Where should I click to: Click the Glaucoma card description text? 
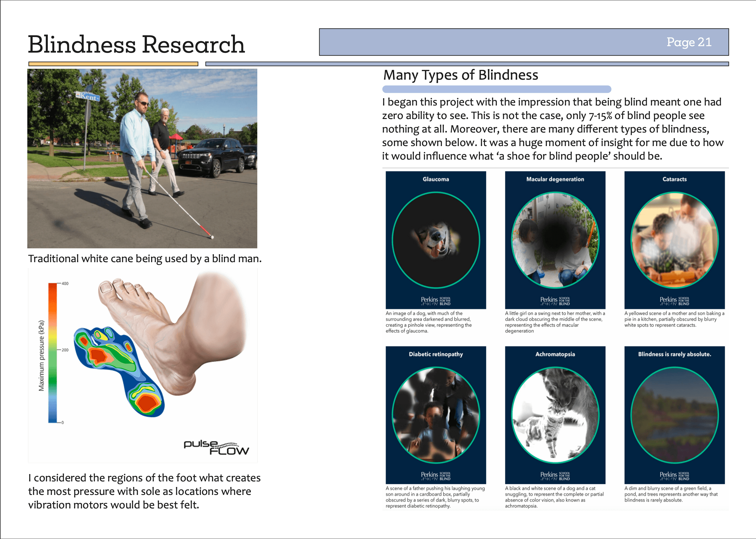(x=429, y=322)
